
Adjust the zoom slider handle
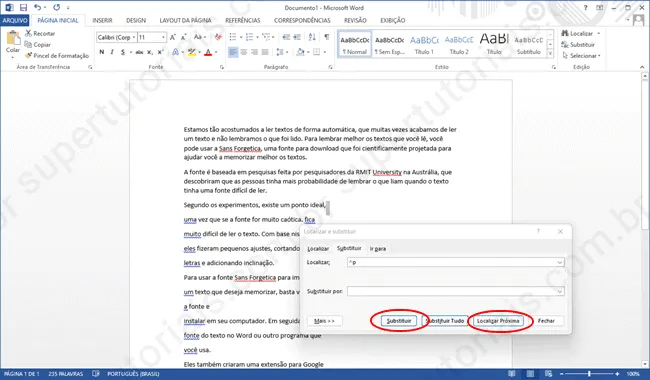click(x=589, y=374)
